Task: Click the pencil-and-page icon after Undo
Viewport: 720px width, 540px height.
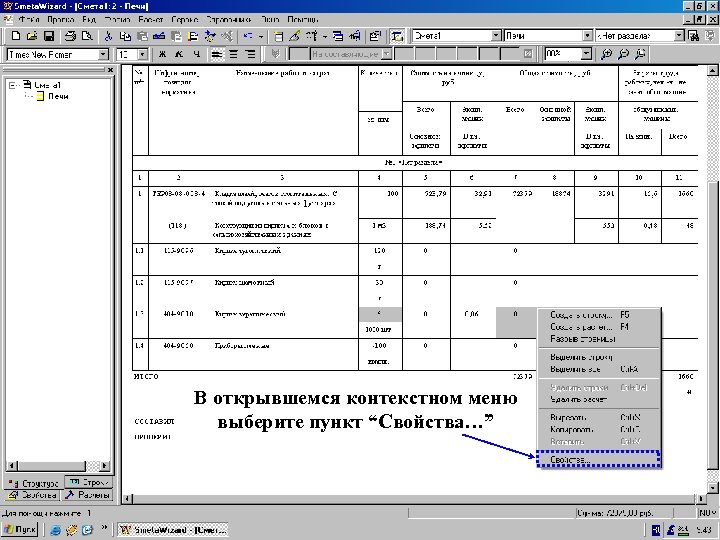Action: [x=294, y=36]
